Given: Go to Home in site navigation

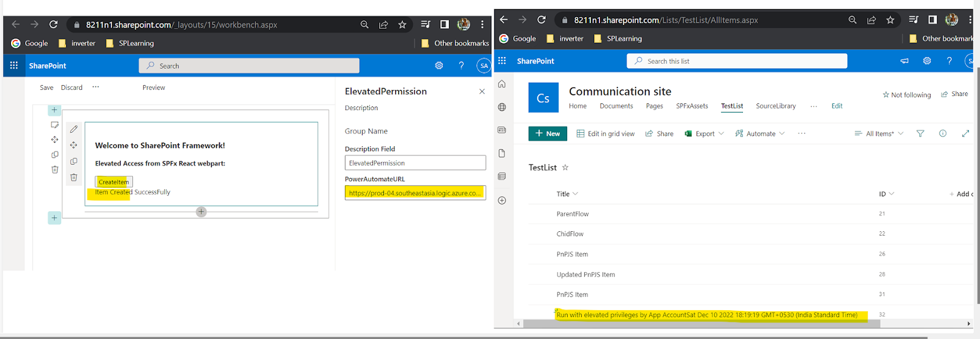Looking at the screenshot, I should (578, 106).
